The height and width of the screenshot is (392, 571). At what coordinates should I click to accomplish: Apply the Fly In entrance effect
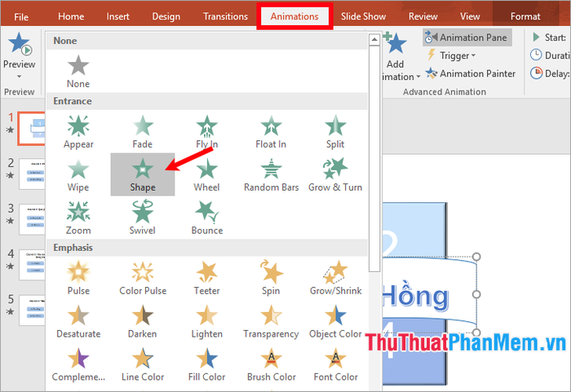206,130
